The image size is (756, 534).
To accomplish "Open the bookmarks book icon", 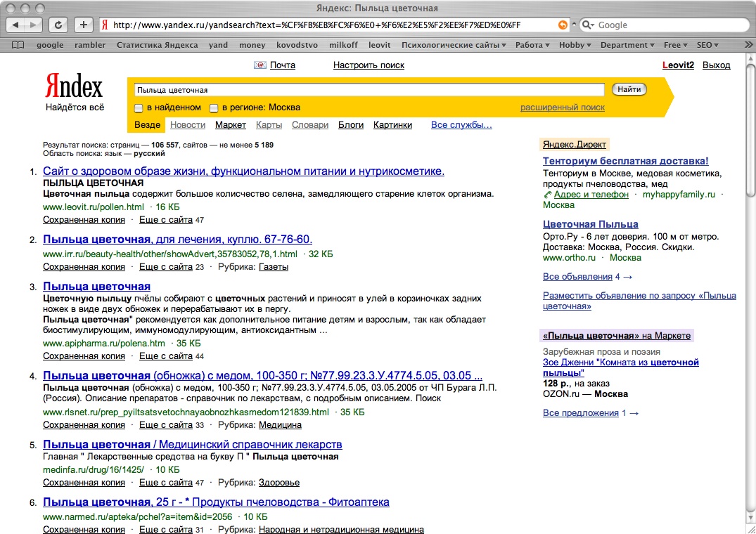I will tap(18, 45).
